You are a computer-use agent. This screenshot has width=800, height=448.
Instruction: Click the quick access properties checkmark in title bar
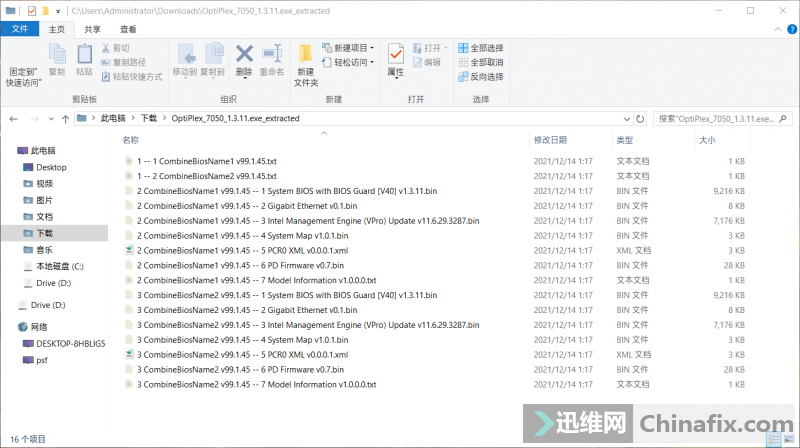click(32, 11)
